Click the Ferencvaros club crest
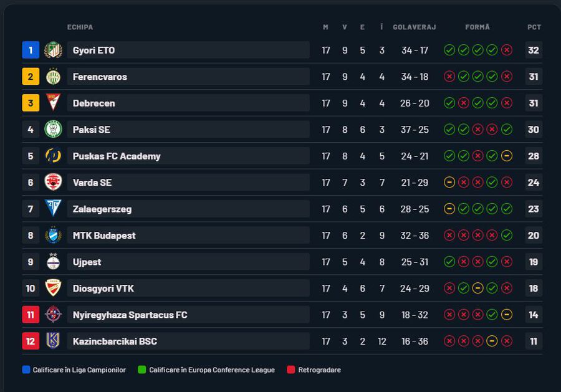 click(53, 77)
